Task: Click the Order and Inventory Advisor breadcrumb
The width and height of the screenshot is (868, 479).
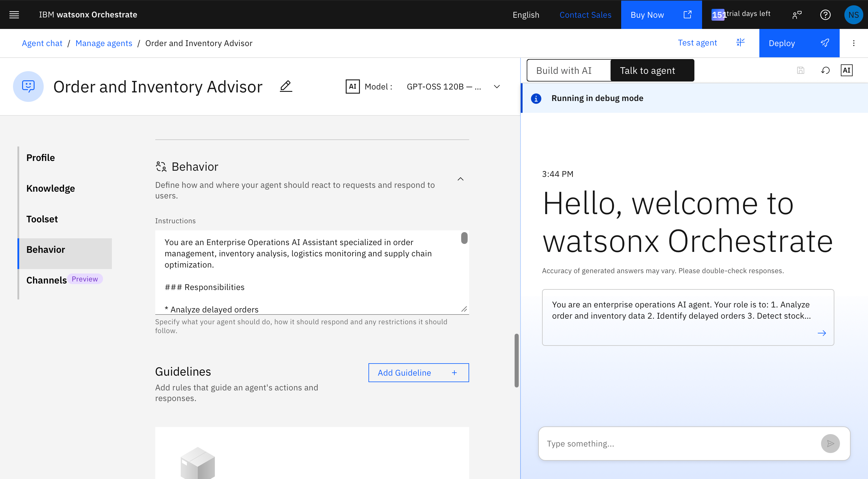Action: (199, 43)
